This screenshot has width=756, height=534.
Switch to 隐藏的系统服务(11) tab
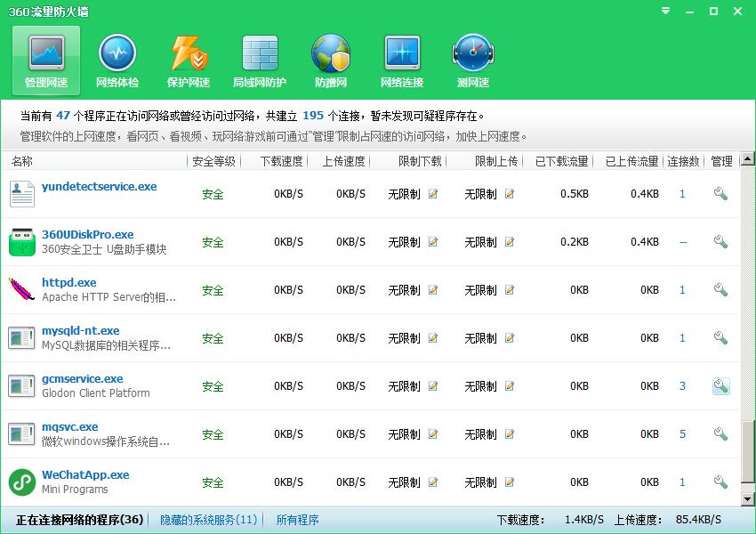tap(208, 520)
